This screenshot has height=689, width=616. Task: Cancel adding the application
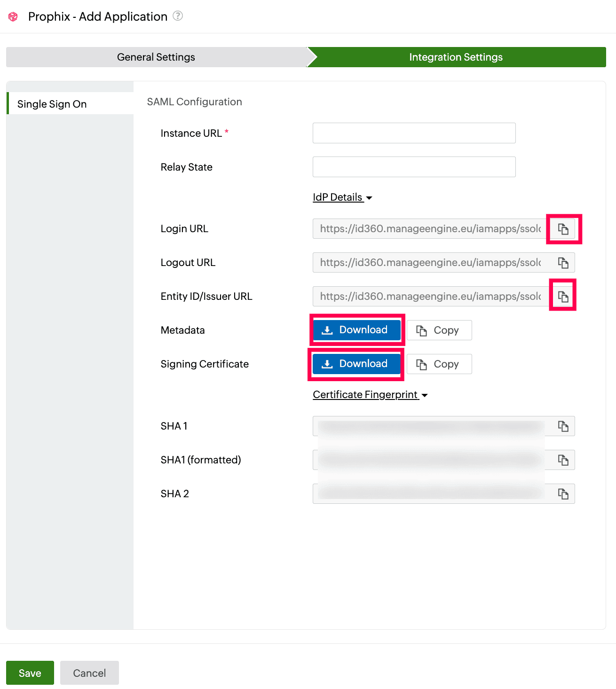point(89,673)
